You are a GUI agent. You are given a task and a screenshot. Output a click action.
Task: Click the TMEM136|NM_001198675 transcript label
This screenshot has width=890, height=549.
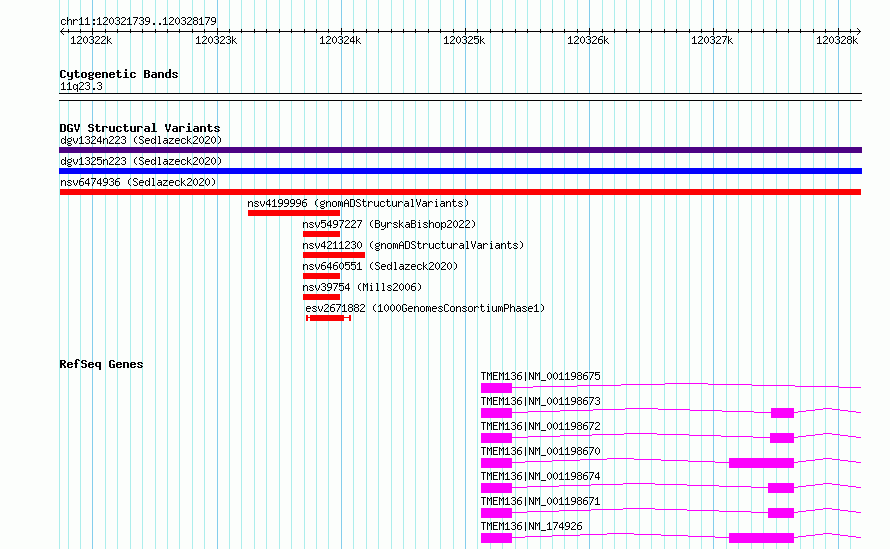540,376
